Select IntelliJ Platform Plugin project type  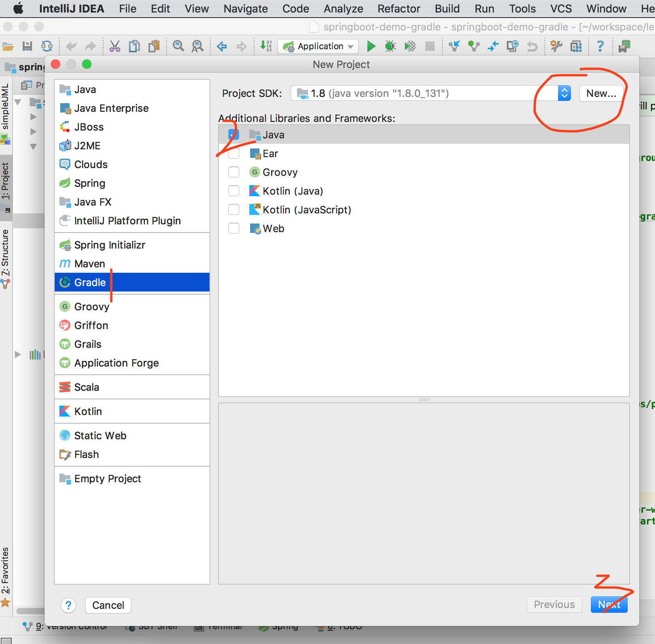pyautogui.click(x=132, y=221)
